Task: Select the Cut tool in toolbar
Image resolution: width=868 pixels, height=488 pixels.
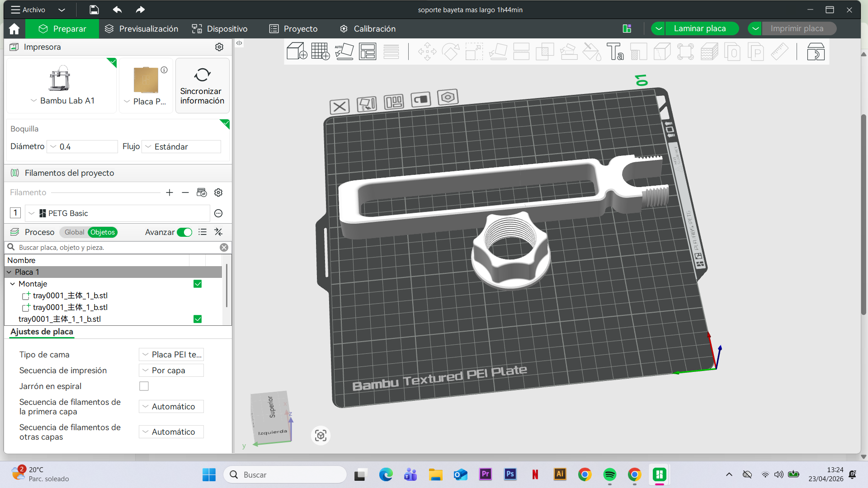Action: 521,52
